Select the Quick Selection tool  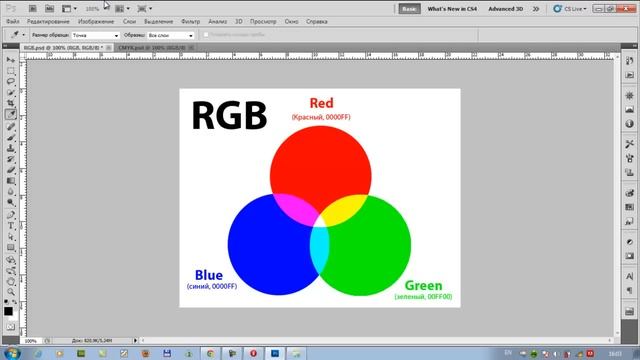click(x=11, y=92)
